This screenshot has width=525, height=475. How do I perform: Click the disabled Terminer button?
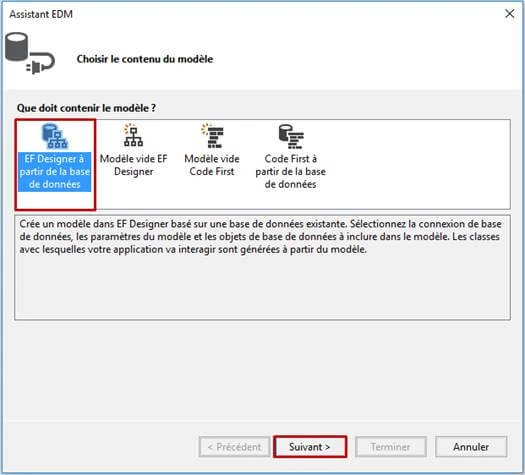(391, 447)
